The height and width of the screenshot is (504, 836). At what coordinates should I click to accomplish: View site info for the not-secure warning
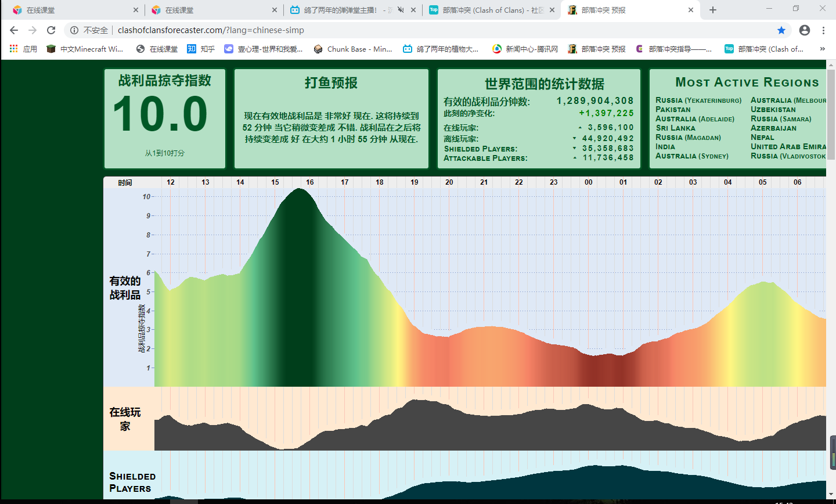point(89,30)
